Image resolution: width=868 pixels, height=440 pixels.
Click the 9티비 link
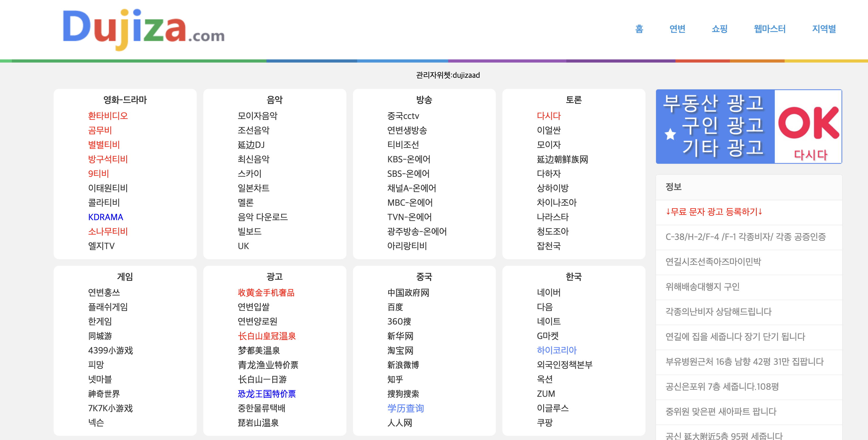point(98,174)
